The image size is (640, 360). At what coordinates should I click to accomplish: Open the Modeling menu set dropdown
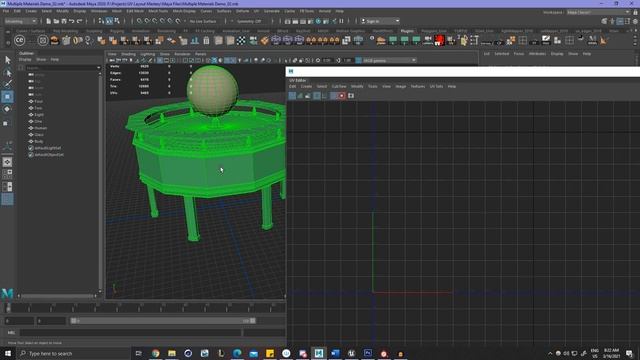coord(20,21)
